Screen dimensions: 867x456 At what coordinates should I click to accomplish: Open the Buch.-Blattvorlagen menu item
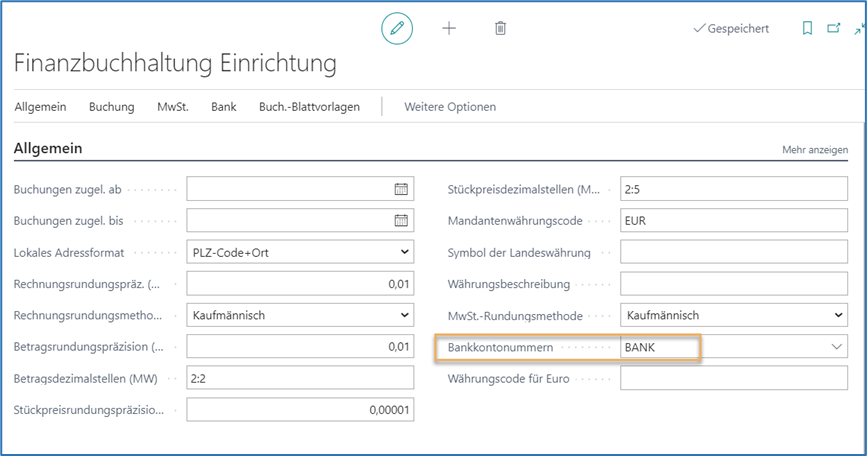pyautogui.click(x=309, y=107)
